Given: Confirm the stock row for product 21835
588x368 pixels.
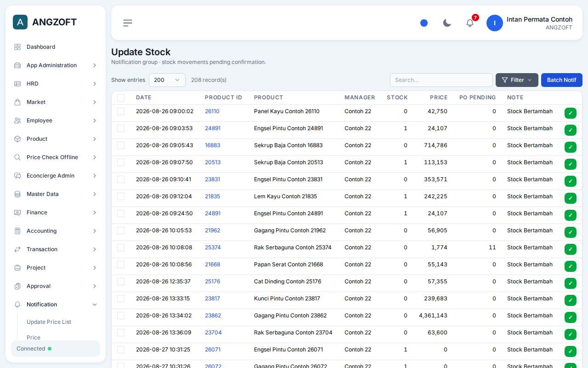Looking at the screenshot, I should [571, 198].
